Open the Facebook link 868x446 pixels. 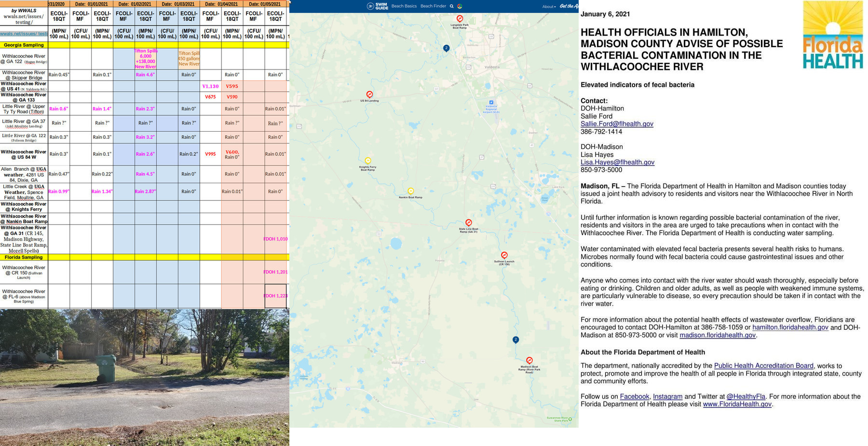point(635,397)
